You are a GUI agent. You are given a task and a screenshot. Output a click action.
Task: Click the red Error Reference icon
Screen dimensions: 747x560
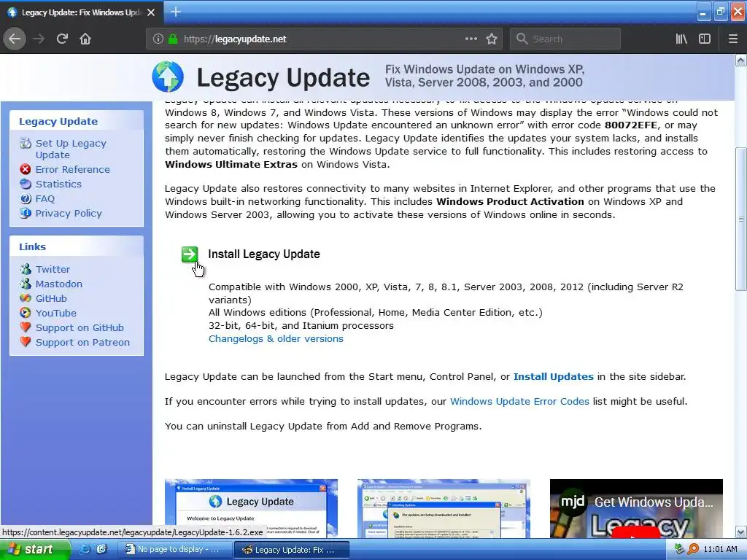coord(26,169)
